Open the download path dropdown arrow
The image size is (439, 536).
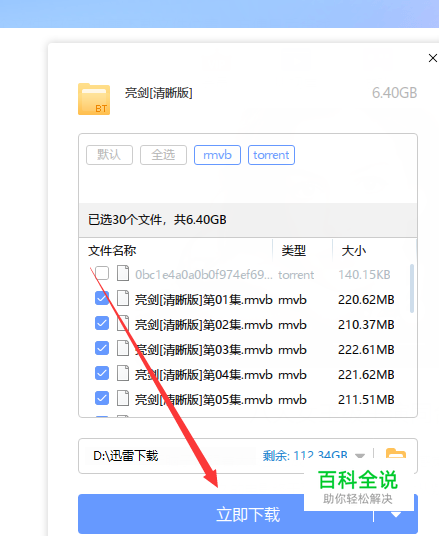click(360, 456)
